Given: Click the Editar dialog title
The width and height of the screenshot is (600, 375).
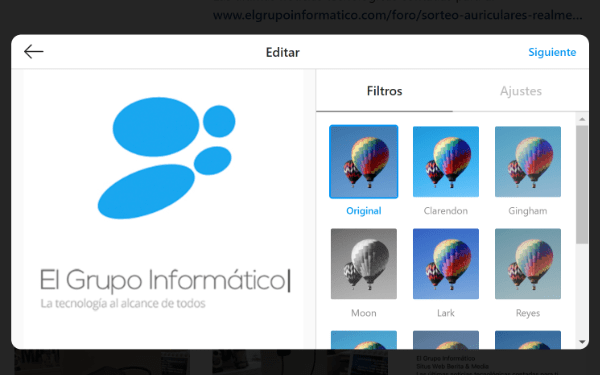Looking at the screenshot, I should point(282,52).
